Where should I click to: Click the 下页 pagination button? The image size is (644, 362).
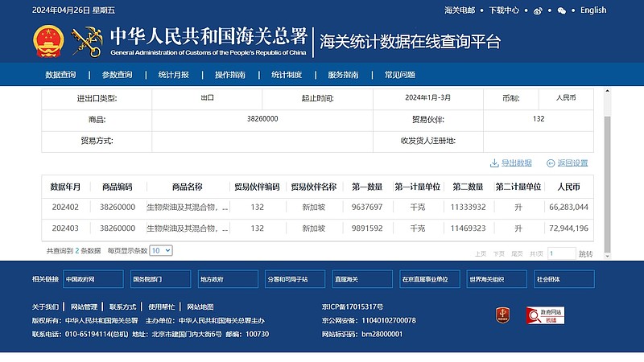pyautogui.click(x=499, y=254)
